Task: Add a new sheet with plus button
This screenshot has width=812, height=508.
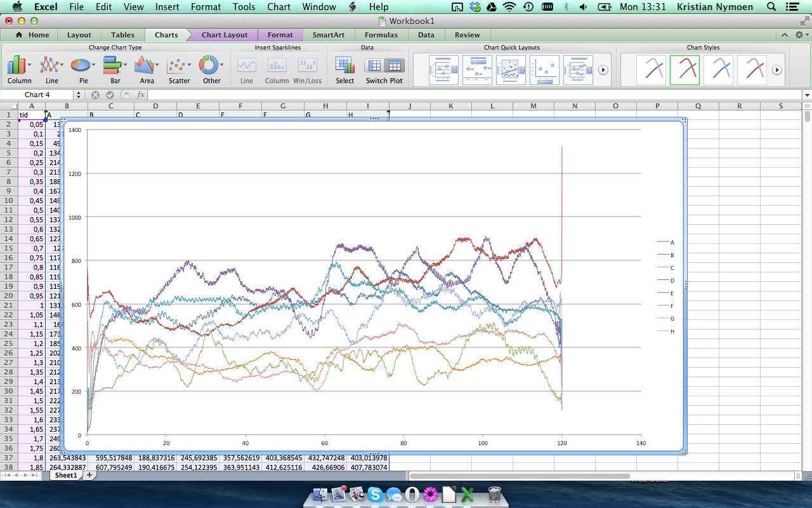Action: tap(89, 475)
